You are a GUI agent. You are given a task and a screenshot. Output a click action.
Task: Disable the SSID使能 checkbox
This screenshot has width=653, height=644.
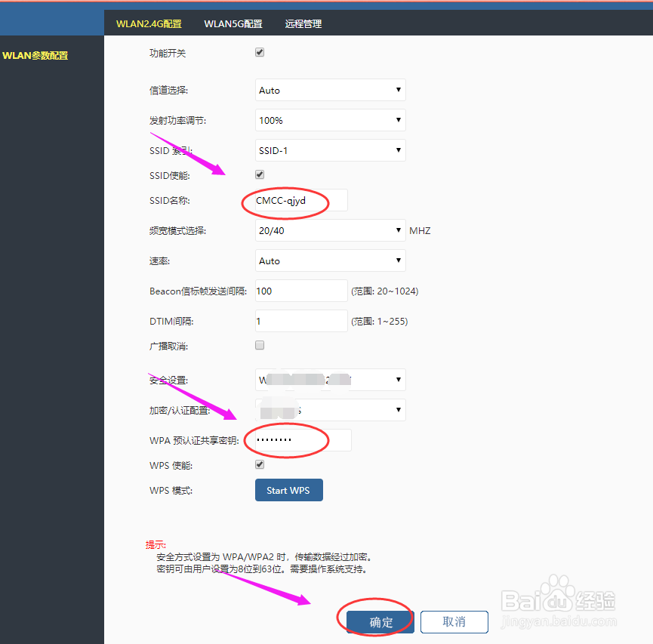click(259, 174)
